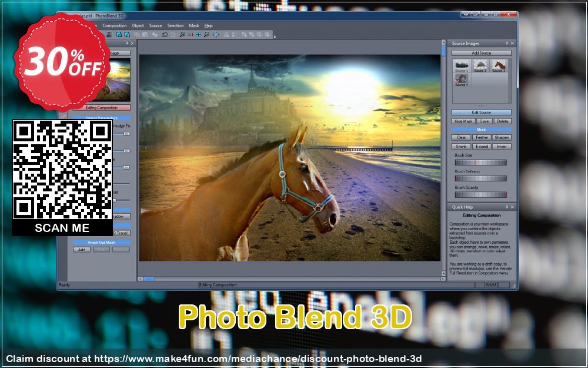
Task: Click the Source Images list vertical scrollbar
Action: tap(510, 80)
